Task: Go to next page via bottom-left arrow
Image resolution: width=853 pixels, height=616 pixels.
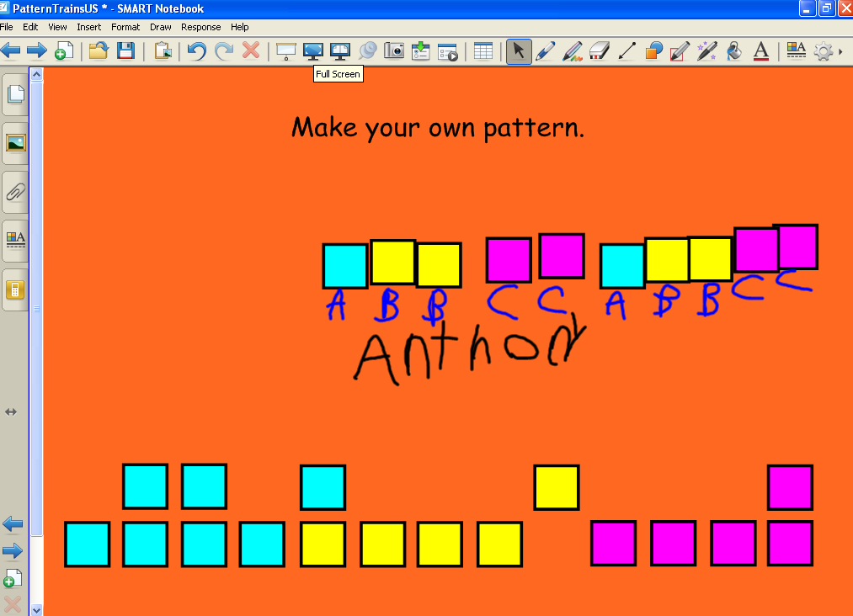Action: (x=13, y=550)
